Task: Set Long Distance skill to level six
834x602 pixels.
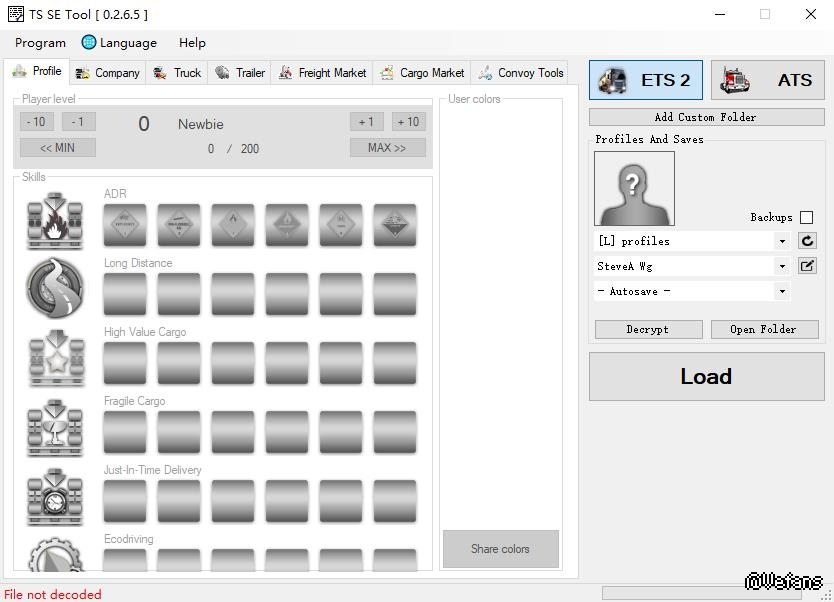Action: click(395, 294)
